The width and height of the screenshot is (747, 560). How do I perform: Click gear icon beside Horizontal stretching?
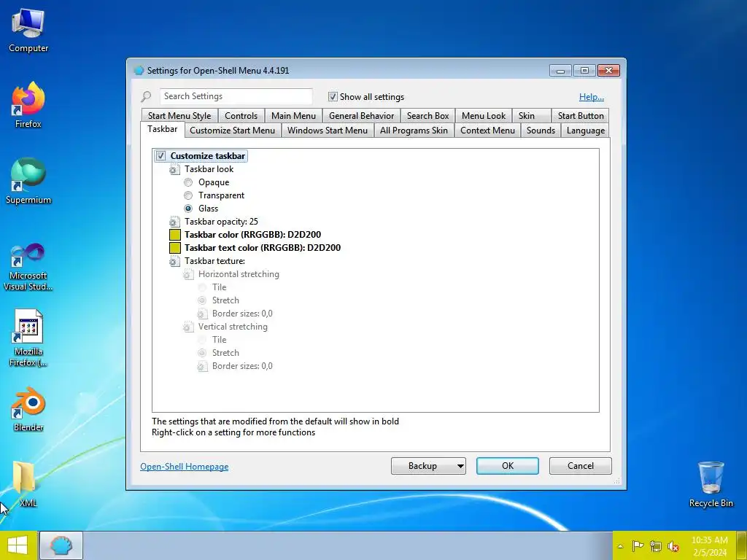pyautogui.click(x=188, y=274)
